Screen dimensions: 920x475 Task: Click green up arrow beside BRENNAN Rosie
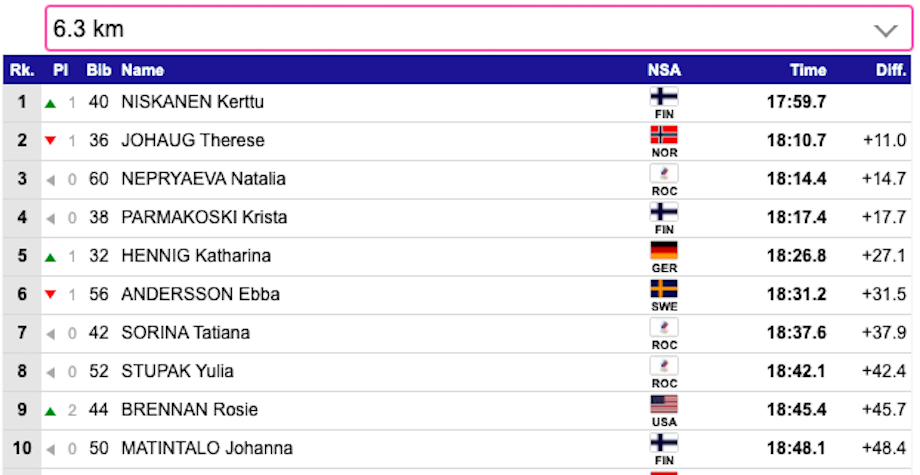(x=50, y=412)
